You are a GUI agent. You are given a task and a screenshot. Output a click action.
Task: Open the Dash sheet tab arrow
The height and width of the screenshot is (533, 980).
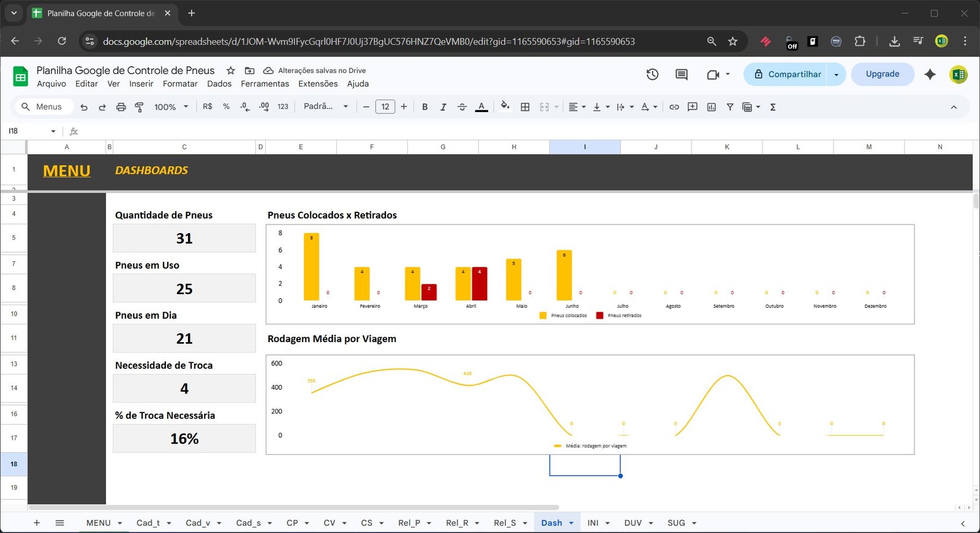pyautogui.click(x=571, y=523)
